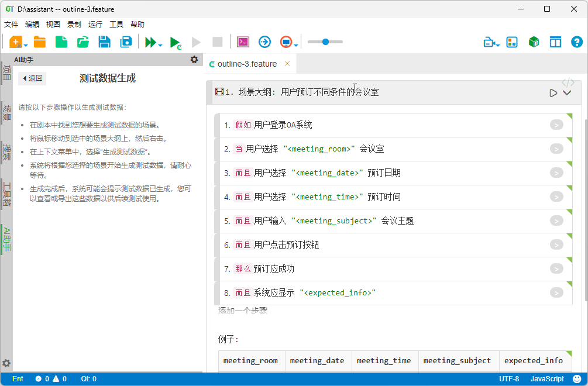Open the 编辑 menu
This screenshot has width=588, height=386.
pos(32,25)
